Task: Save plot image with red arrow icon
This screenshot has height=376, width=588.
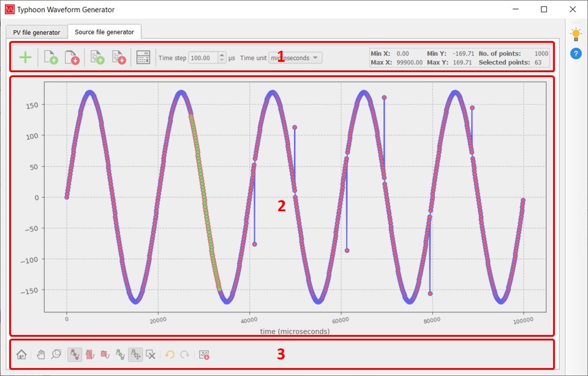Action: point(205,355)
